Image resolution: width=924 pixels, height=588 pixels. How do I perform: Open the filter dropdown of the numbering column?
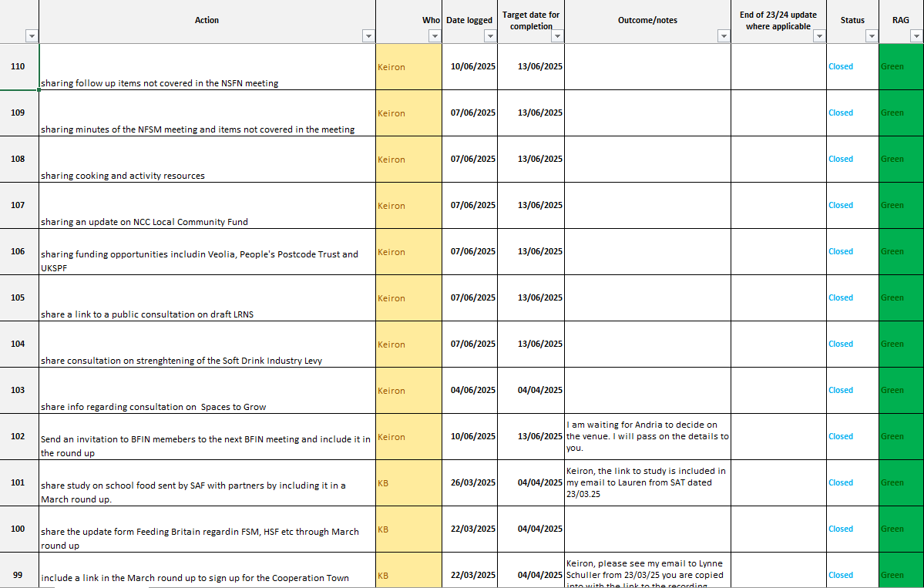32,36
